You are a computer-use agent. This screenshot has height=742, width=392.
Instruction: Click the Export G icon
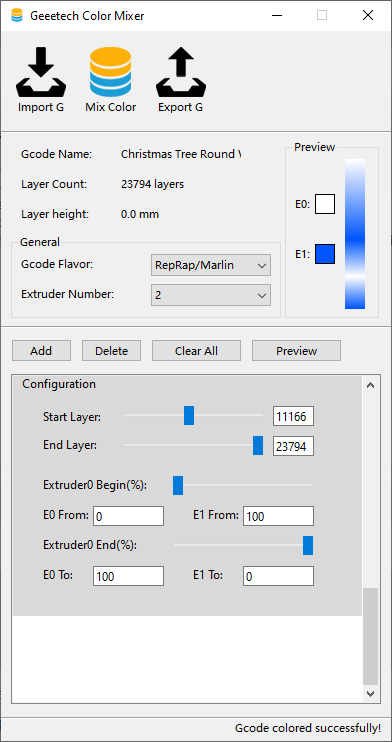coord(180,72)
